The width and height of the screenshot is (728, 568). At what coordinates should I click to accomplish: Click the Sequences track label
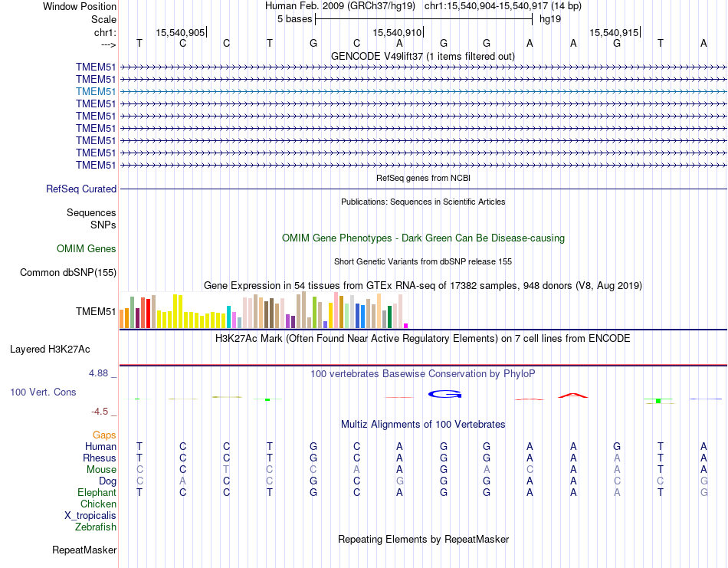91,212
